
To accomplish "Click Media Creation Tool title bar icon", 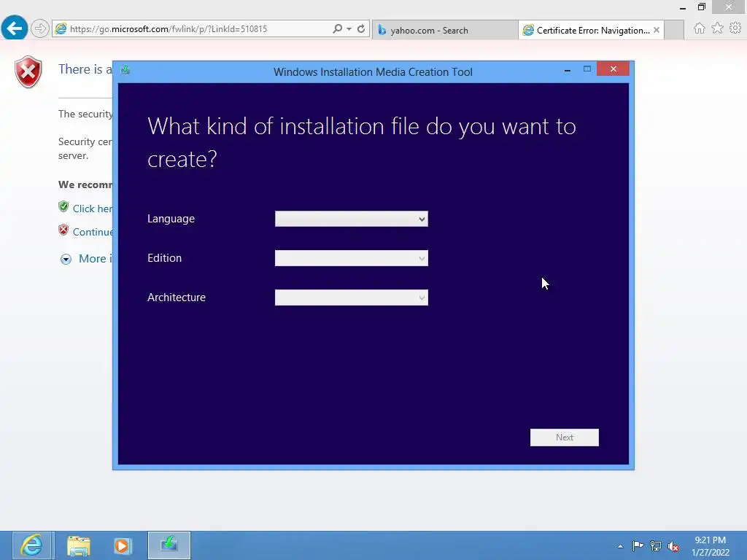I will click(x=125, y=71).
